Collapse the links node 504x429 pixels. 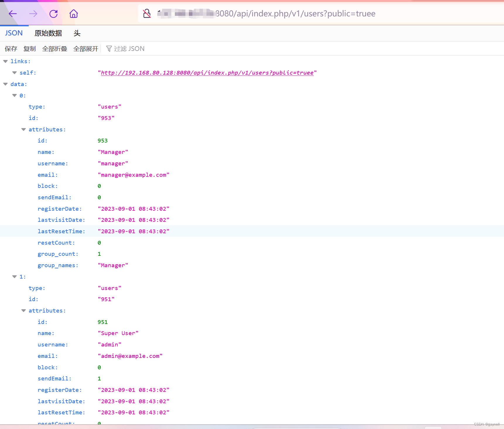point(5,61)
